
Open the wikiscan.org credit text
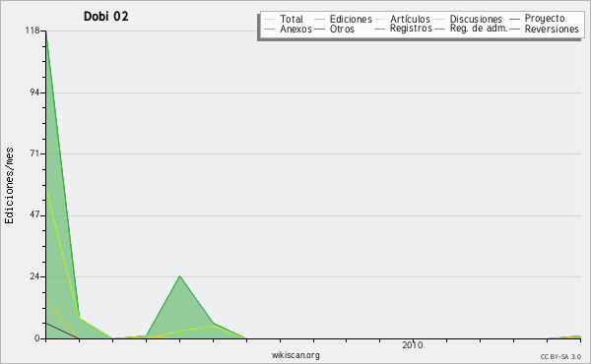coord(295,355)
